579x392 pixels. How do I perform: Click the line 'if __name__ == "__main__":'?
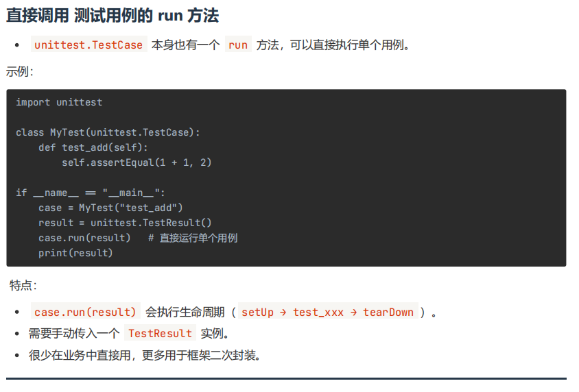[x=91, y=193]
